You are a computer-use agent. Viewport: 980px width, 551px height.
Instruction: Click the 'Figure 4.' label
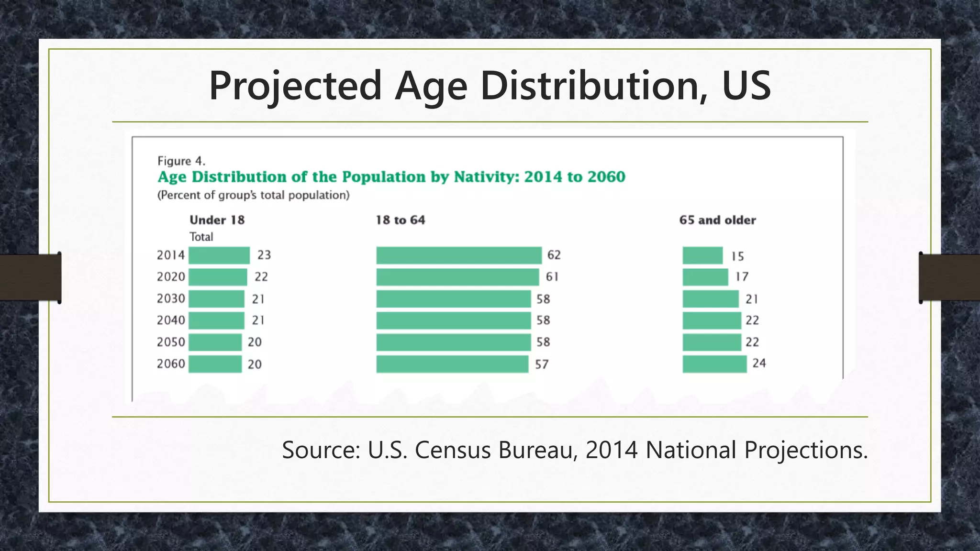click(x=181, y=161)
